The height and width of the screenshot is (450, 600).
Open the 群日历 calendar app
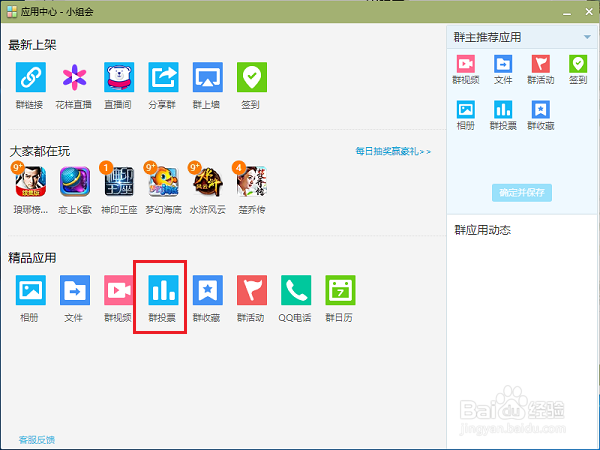(x=340, y=290)
